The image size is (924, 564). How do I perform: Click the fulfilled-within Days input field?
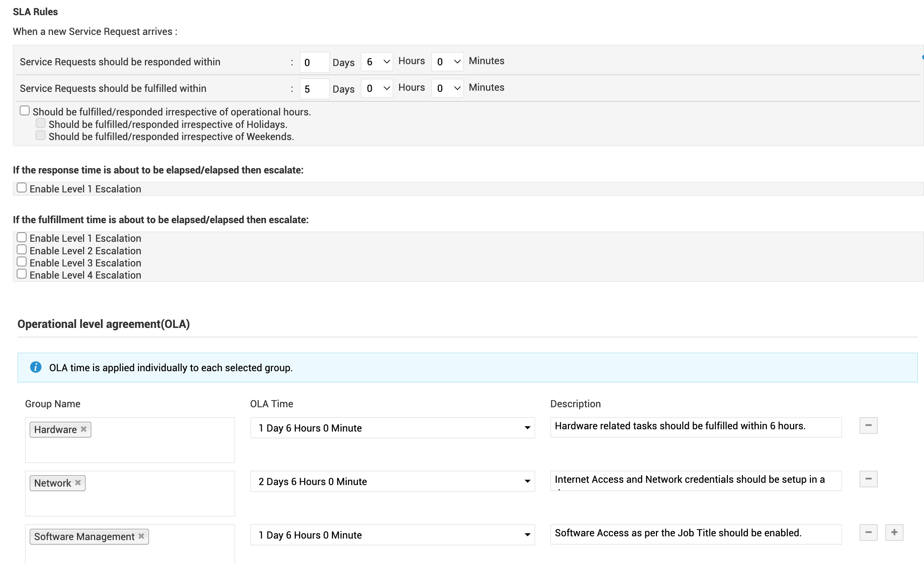pyautogui.click(x=314, y=89)
